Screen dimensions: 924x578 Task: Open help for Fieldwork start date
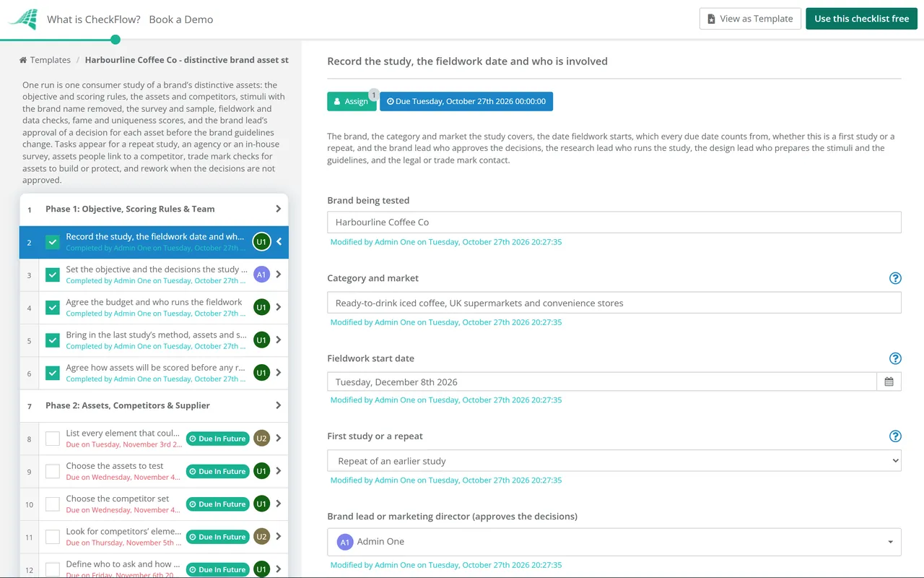click(895, 358)
